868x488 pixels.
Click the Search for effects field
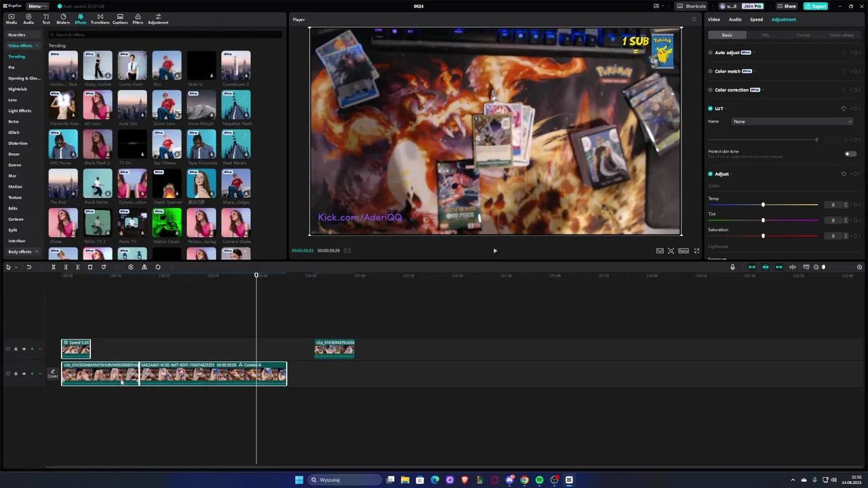tap(165, 35)
